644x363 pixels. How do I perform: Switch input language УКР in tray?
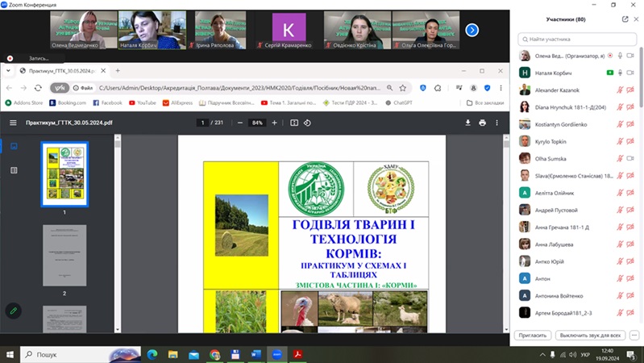click(585, 354)
